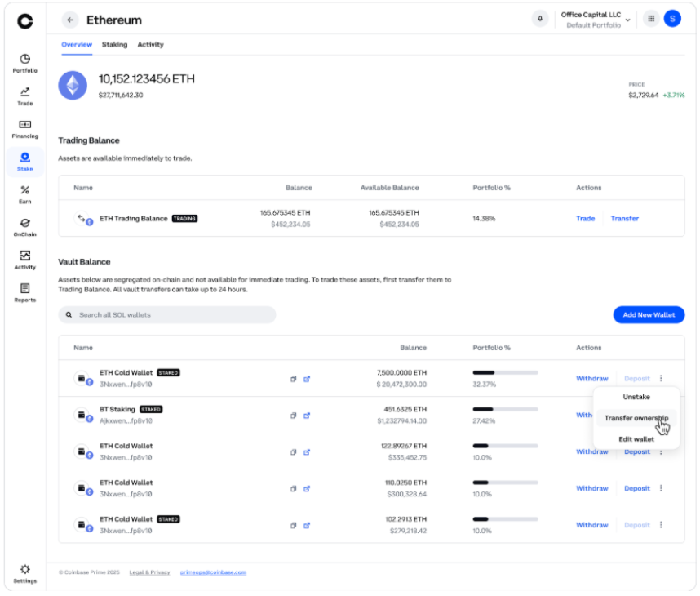Click the Ethereum coin logo
The height and width of the screenshot is (596, 700).
tap(73, 86)
